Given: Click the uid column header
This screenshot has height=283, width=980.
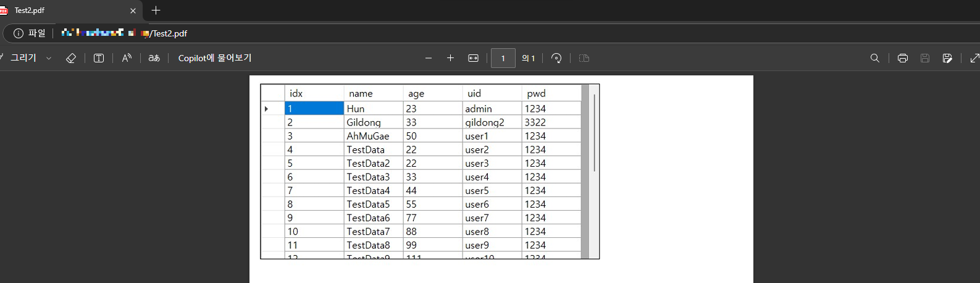Looking at the screenshot, I should pos(492,93).
